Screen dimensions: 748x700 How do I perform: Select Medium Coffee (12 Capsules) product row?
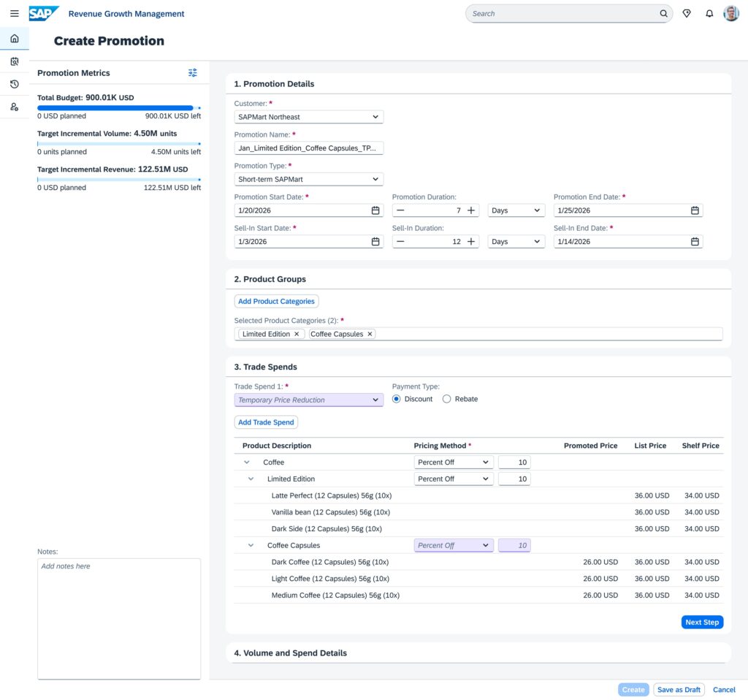[478, 595]
